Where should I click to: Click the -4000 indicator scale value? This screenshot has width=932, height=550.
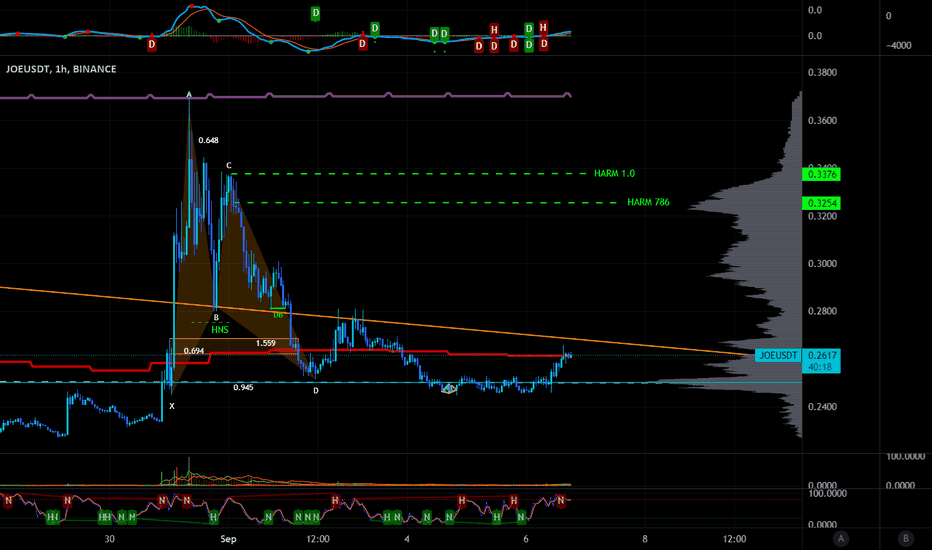coord(898,46)
